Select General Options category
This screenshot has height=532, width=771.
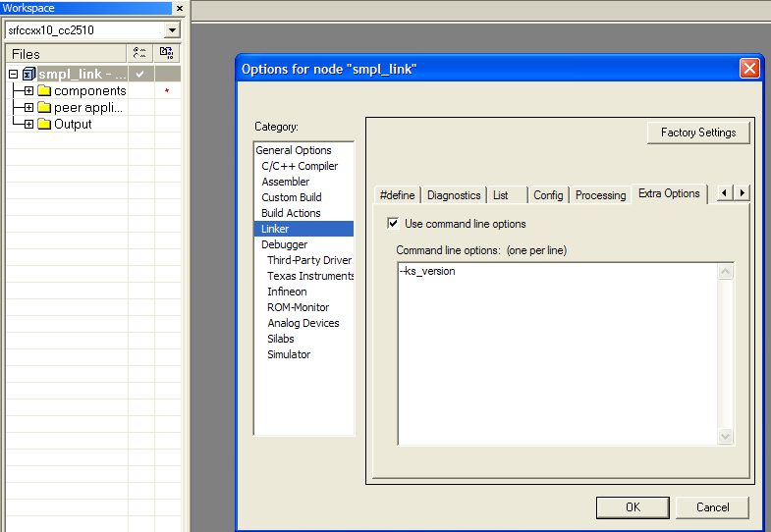point(303,150)
